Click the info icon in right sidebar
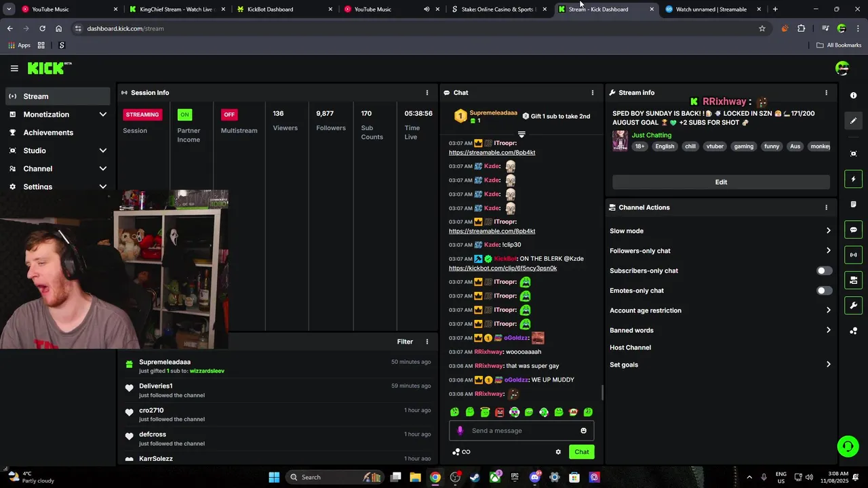868x488 pixels. point(854,96)
